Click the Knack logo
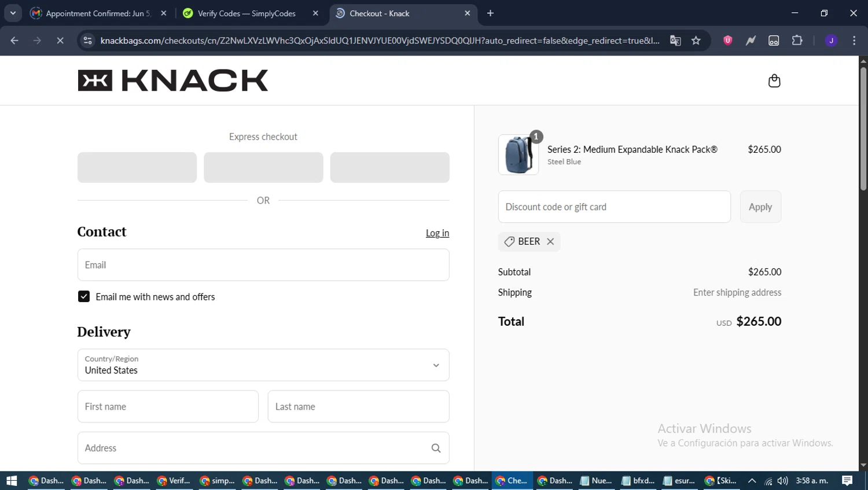Viewport: 868px width, 490px height. (x=173, y=80)
